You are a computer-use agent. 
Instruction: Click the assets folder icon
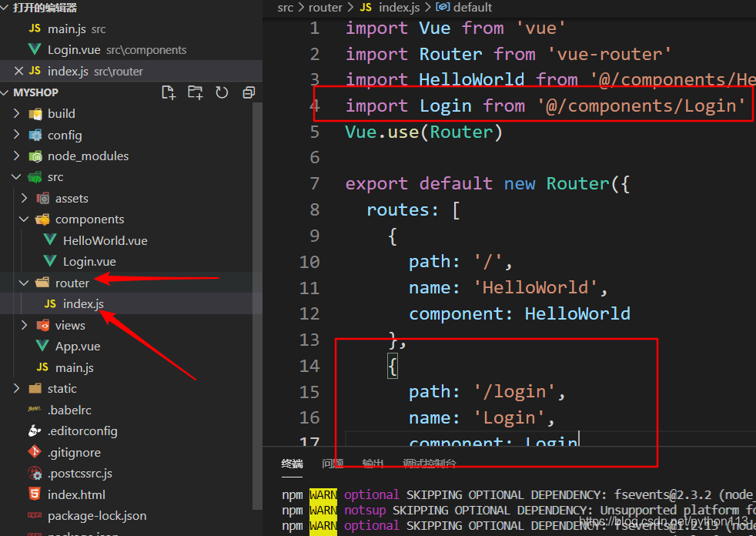tap(43, 198)
